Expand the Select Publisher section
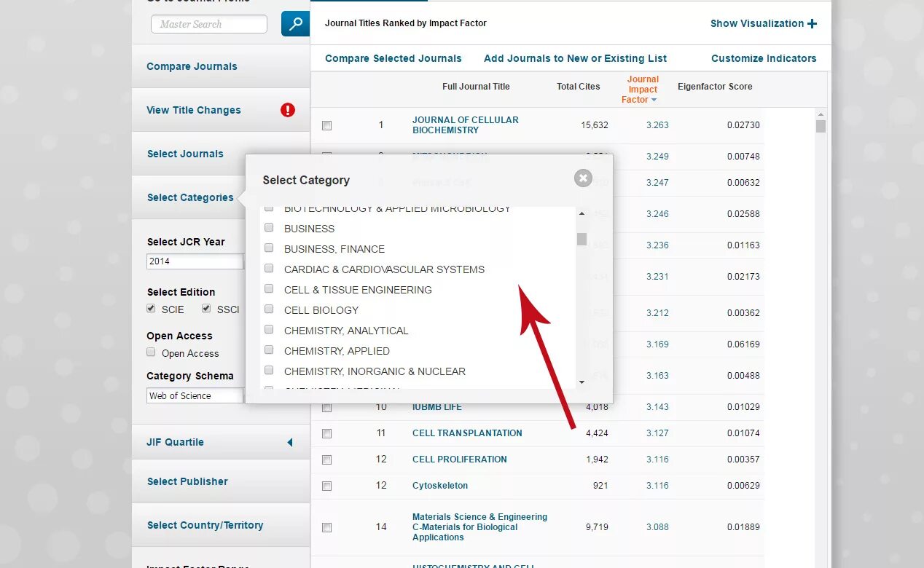 [x=187, y=481]
